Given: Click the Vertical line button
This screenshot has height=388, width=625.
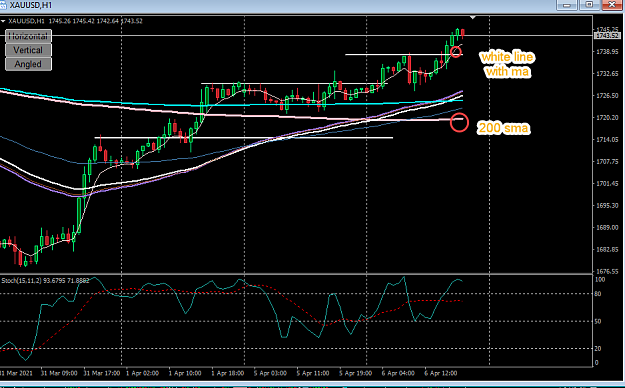Looking at the screenshot, I should (28, 50).
